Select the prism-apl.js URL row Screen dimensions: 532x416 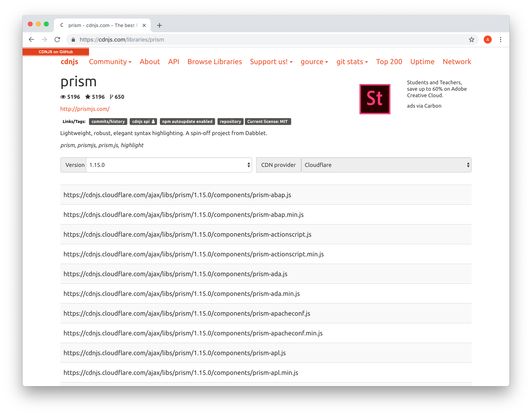pos(266,353)
